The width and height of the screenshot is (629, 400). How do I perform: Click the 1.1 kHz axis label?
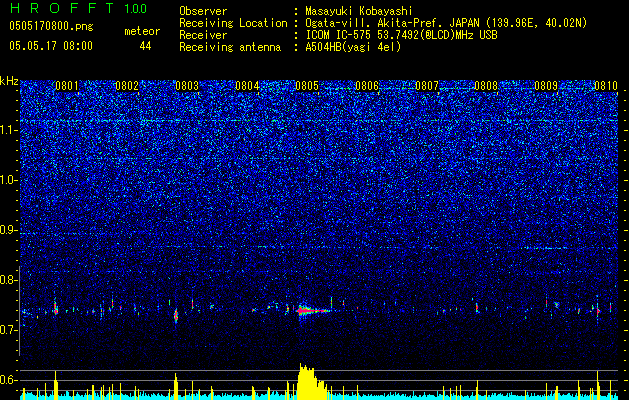(9, 130)
